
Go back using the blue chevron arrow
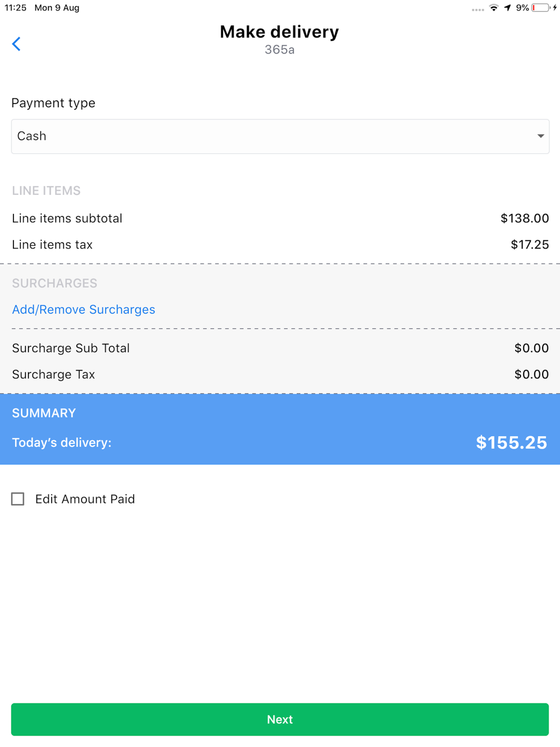(17, 44)
